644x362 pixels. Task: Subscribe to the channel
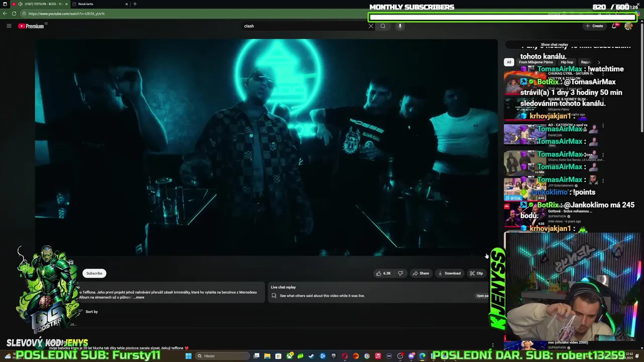click(x=94, y=273)
